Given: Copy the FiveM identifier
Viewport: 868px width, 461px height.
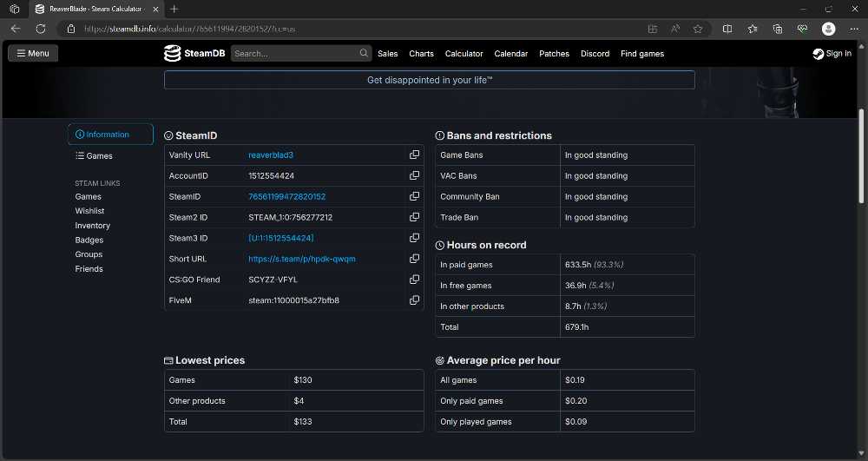Looking at the screenshot, I should [414, 300].
